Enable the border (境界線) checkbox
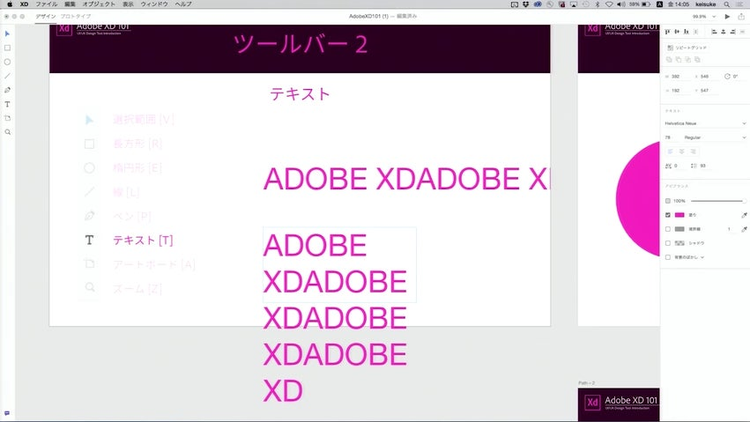 click(668, 229)
